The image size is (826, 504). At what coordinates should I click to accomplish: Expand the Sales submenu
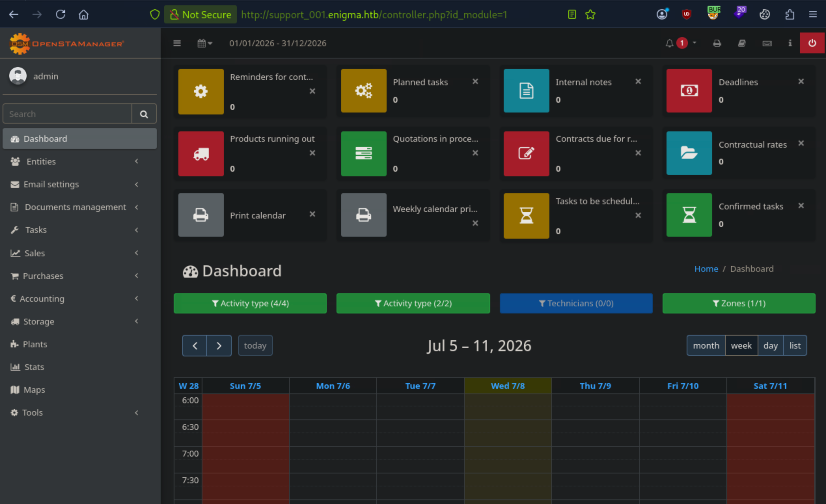click(x=79, y=253)
